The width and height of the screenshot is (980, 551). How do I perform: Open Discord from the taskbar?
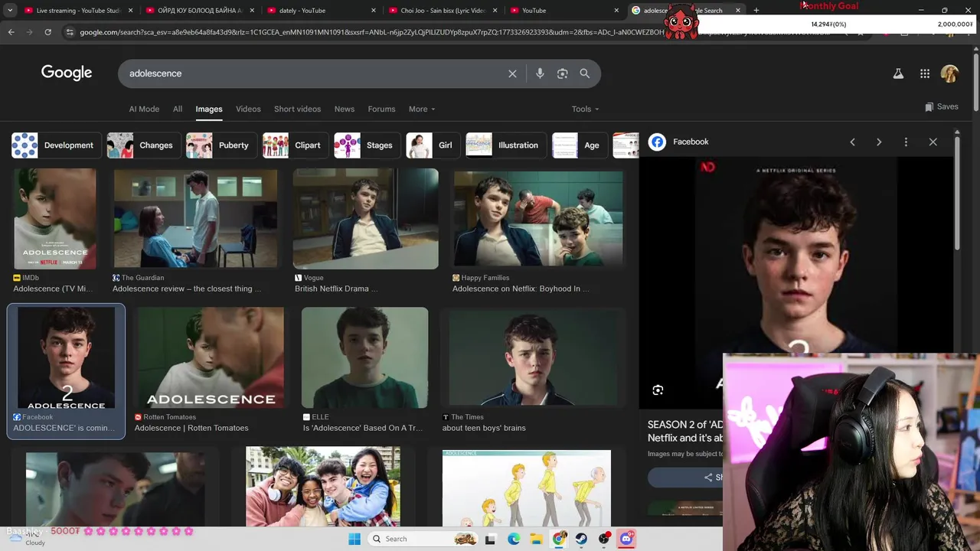pyautogui.click(x=626, y=539)
